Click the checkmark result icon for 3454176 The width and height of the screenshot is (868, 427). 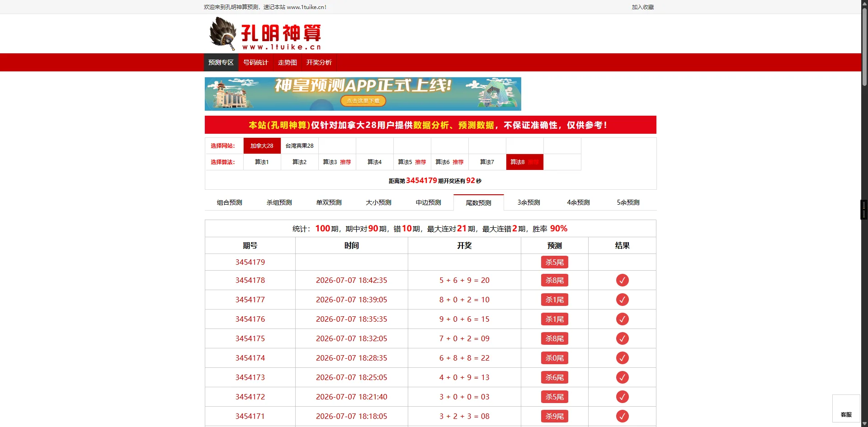(x=622, y=319)
